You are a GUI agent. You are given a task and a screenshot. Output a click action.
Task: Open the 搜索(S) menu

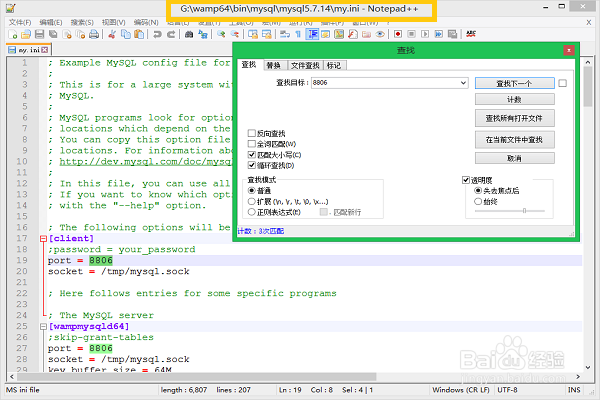(82, 22)
